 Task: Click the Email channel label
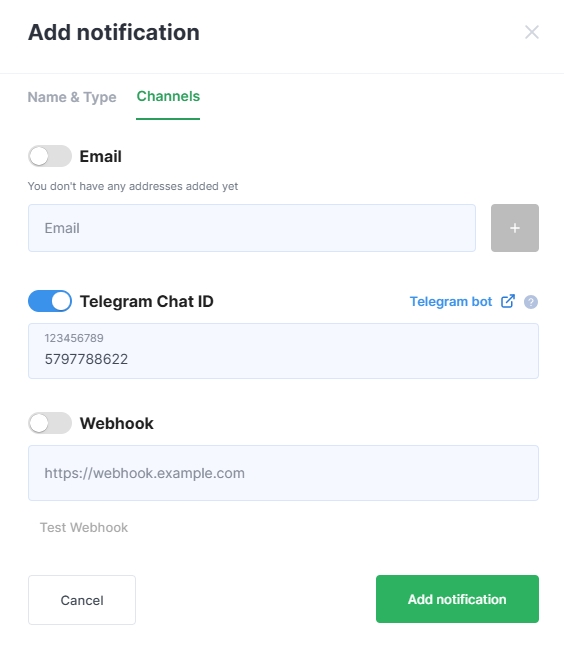tap(101, 157)
